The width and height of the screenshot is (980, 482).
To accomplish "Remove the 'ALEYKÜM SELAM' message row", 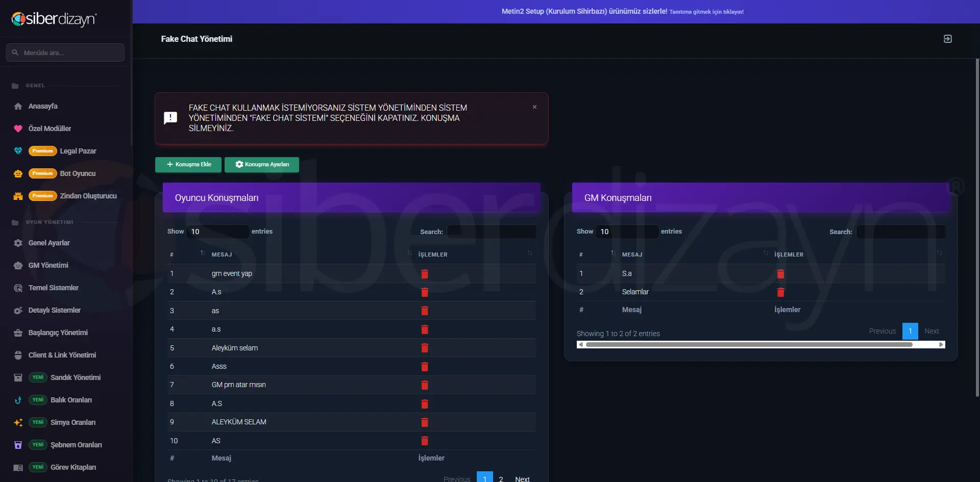I will pyautogui.click(x=424, y=422).
